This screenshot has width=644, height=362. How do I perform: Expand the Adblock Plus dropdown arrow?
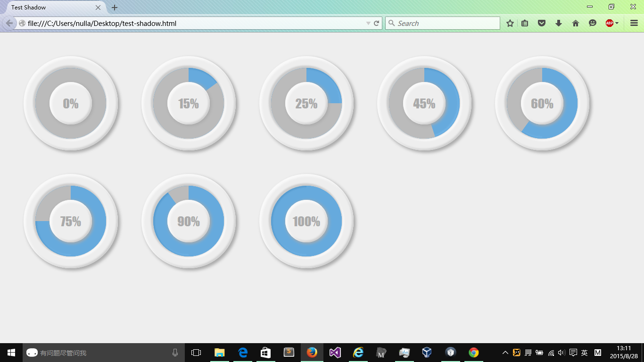click(617, 23)
